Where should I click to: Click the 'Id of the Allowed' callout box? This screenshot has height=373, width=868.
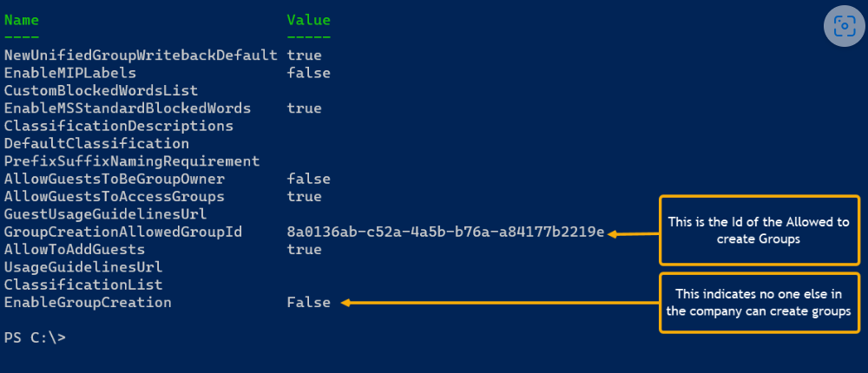tap(759, 230)
